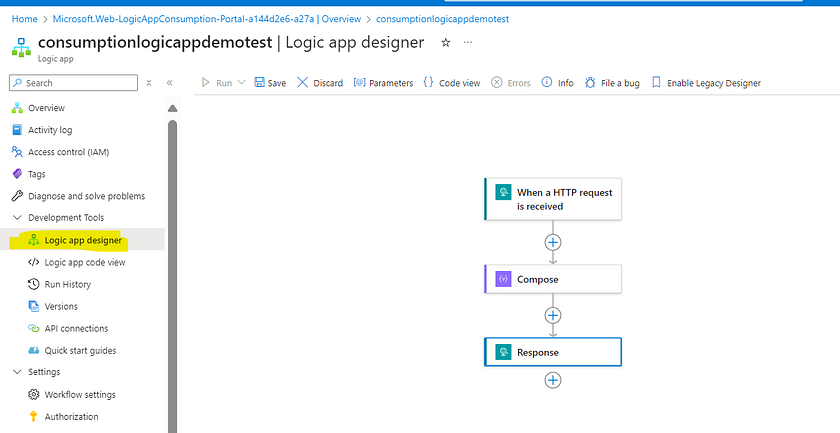Click the File a bug icon
Image resolution: width=840 pixels, height=433 pixels.
590,83
